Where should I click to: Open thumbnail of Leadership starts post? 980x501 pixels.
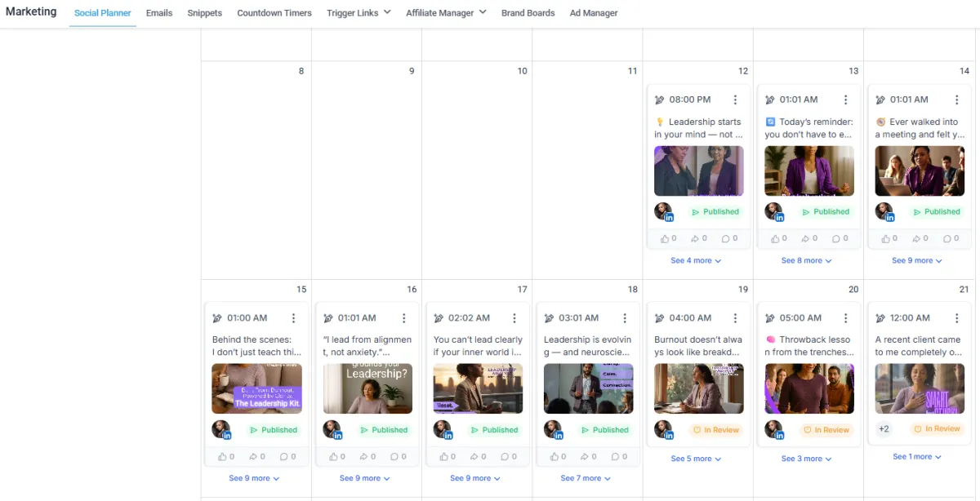(699, 171)
